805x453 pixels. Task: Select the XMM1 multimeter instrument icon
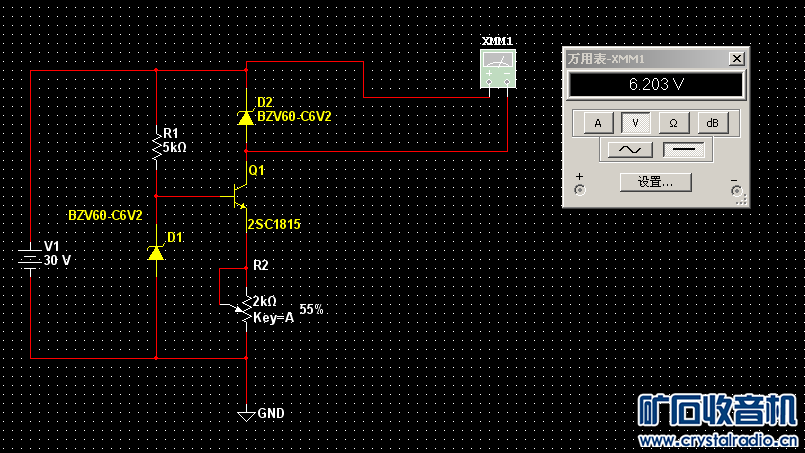[498, 69]
